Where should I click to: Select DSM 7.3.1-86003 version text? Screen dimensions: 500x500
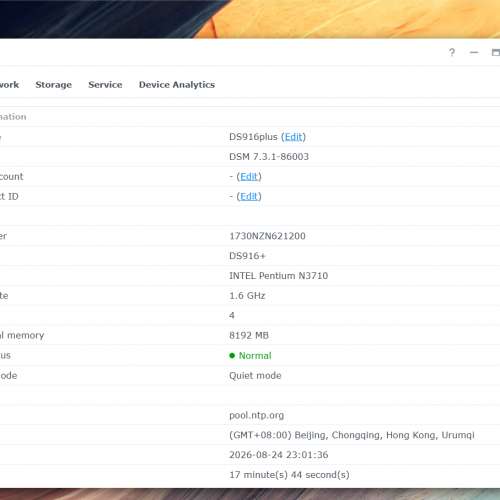coord(269,157)
